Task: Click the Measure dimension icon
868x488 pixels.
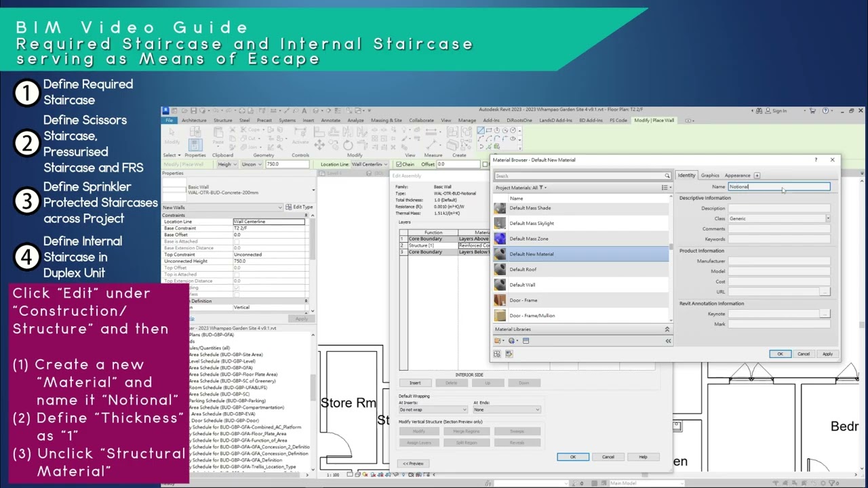Action: pos(431,145)
